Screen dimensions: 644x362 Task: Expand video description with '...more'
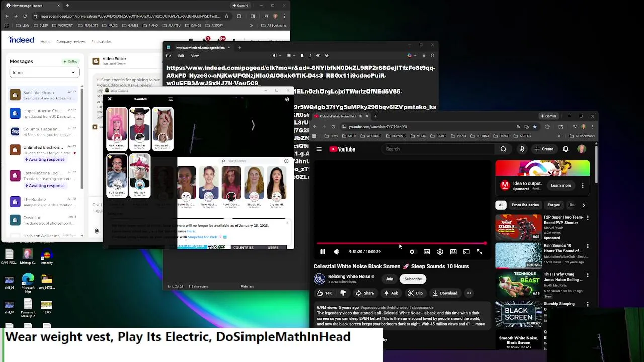478,324
